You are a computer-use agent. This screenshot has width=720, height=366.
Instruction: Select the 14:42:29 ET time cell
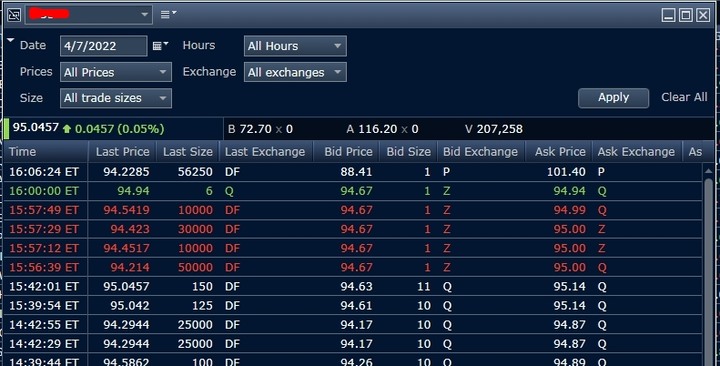[46, 344]
